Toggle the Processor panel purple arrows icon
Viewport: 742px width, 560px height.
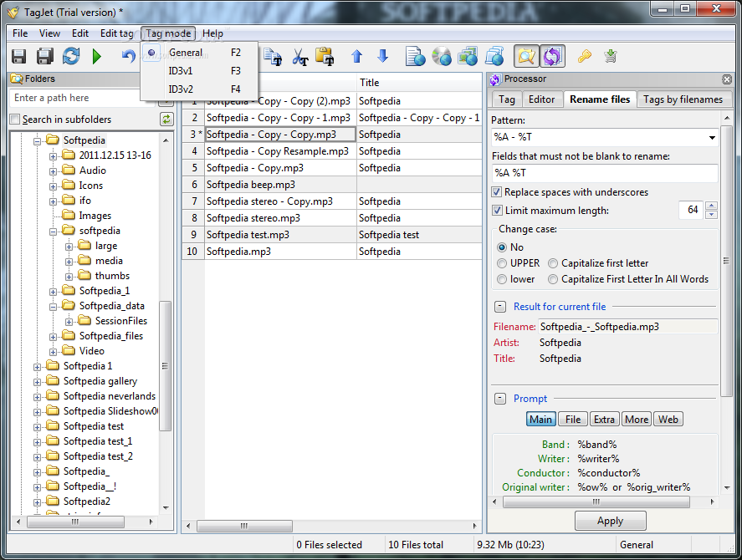click(x=552, y=56)
